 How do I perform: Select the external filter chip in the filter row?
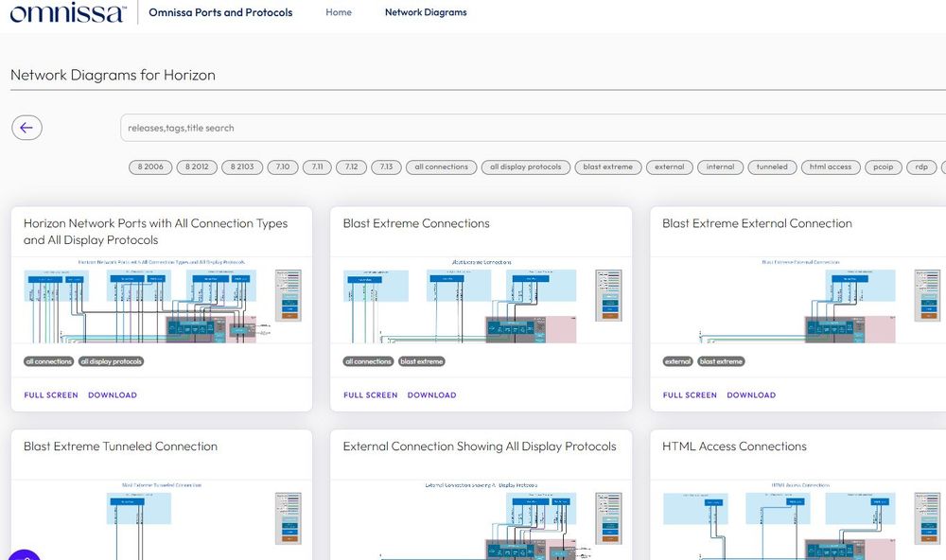pyautogui.click(x=670, y=167)
